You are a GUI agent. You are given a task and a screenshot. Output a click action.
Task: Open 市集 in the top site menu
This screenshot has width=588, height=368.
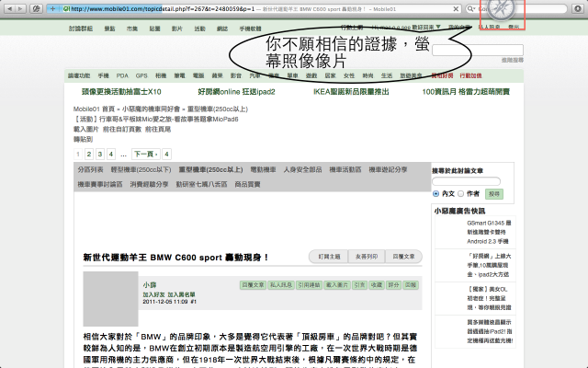(x=132, y=29)
